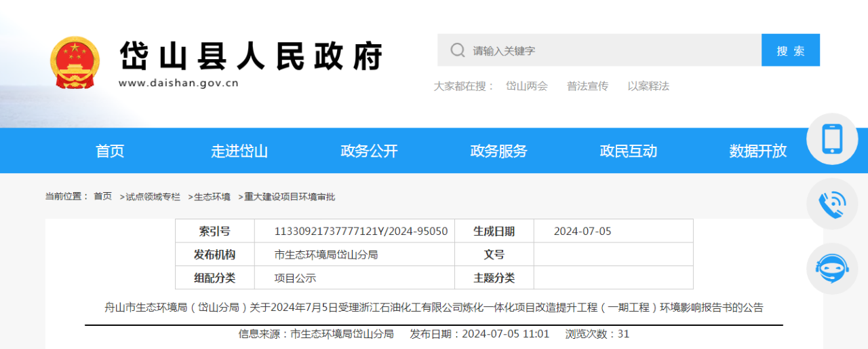This screenshot has width=868, height=349.
Task: Click the 首页 breadcrumb link
Action: coord(103,197)
